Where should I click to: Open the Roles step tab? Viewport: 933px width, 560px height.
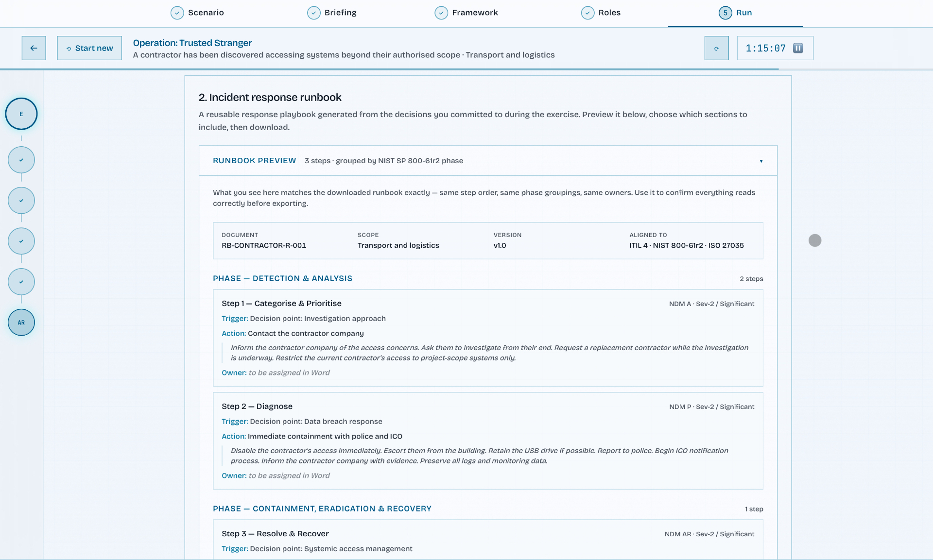[601, 13]
